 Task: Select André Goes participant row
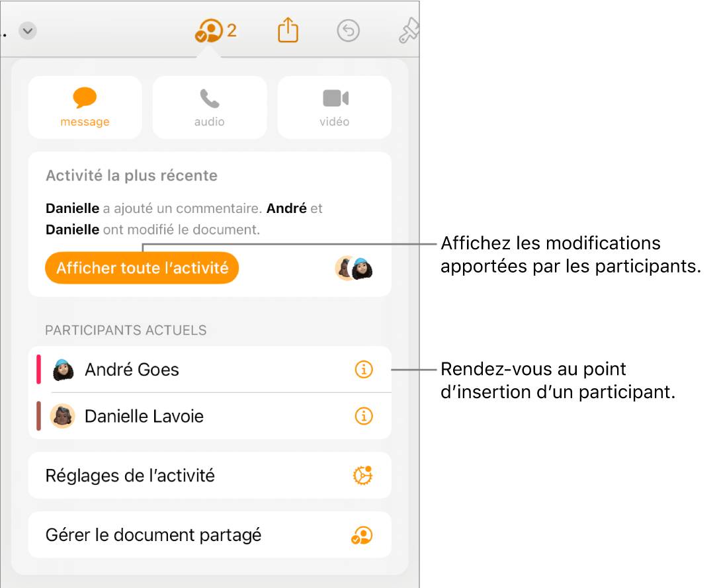point(210,370)
